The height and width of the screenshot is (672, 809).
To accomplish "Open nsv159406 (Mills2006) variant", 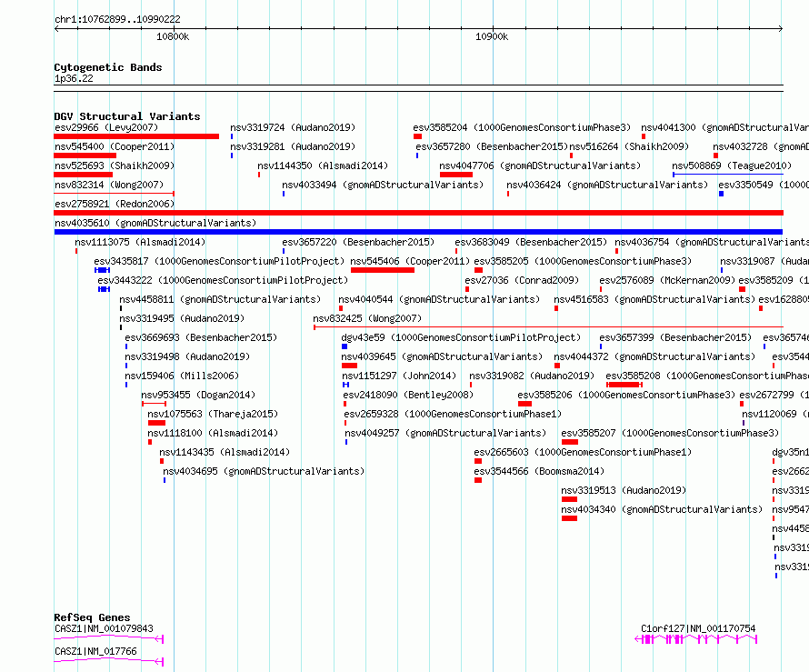I will tap(182, 376).
